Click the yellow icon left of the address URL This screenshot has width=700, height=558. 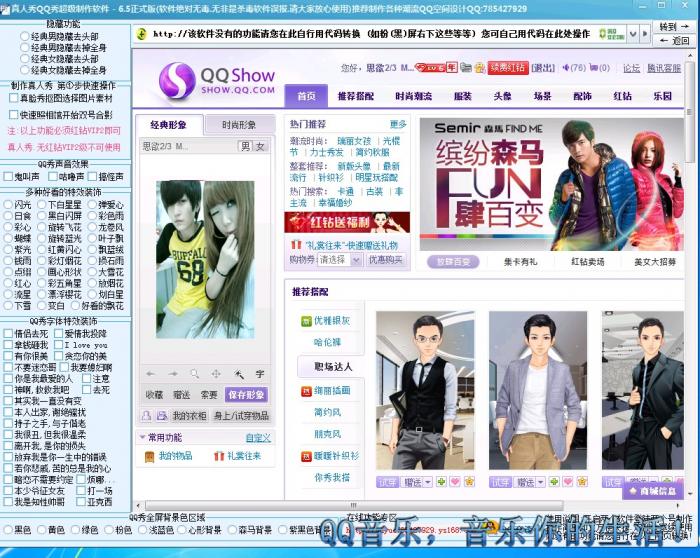coord(142,34)
